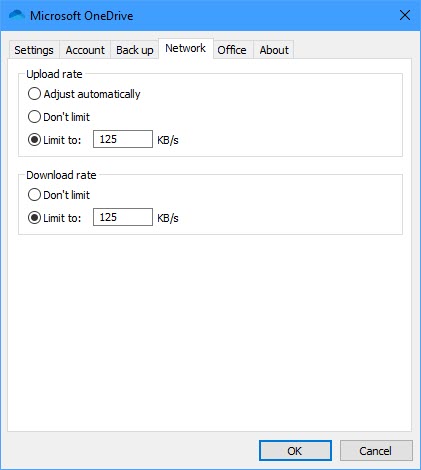Select Limit to option for upload rate
Image resolution: width=421 pixels, height=470 pixels.
[54, 140]
